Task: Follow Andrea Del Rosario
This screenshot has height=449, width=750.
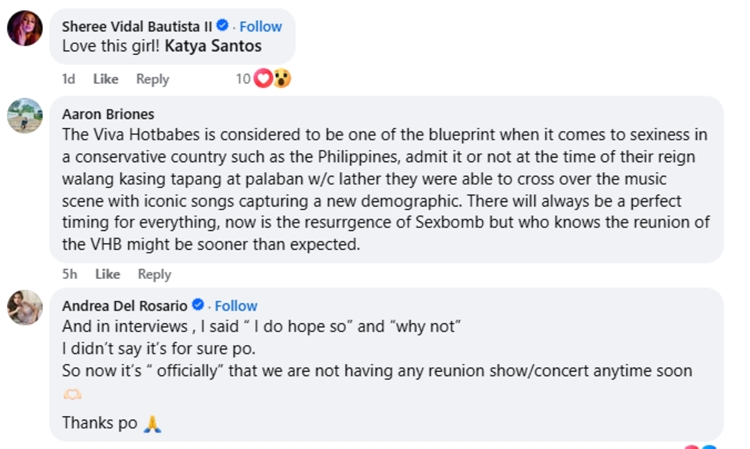Action: pos(236,305)
